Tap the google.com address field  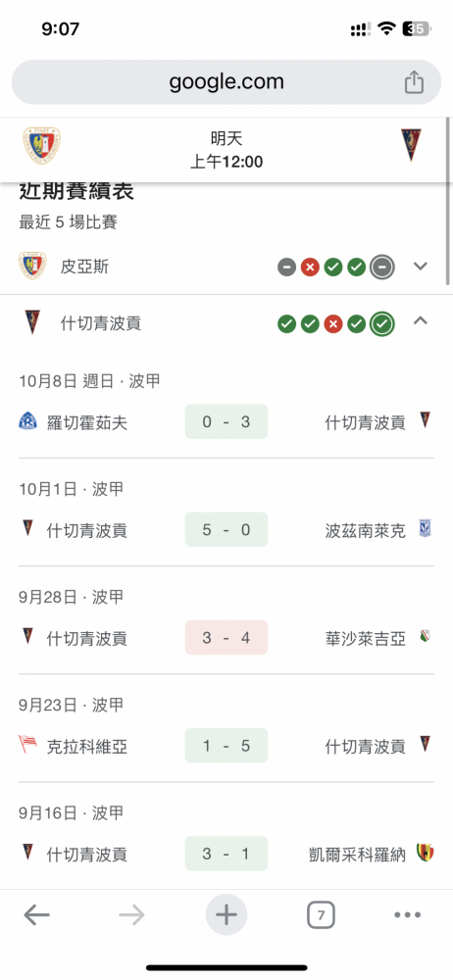pos(226,82)
